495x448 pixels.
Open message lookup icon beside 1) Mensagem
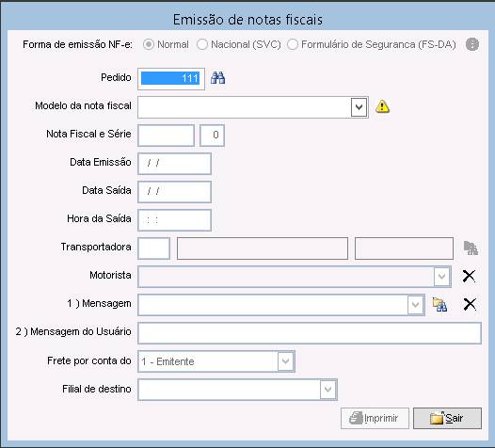439,305
